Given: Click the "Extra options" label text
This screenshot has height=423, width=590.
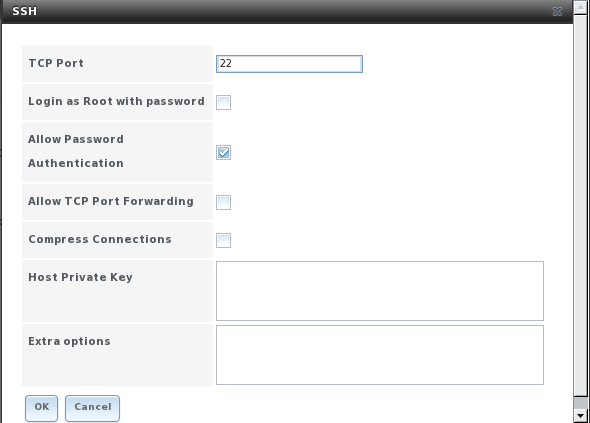Looking at the screenshot, I should pos(70,341).
